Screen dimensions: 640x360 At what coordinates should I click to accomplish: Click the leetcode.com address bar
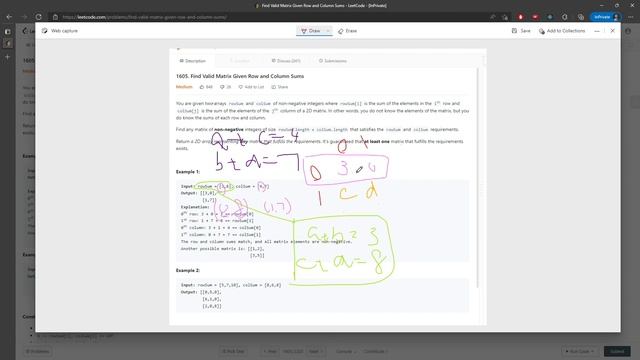pyautogui.click(x=269, y=17)
